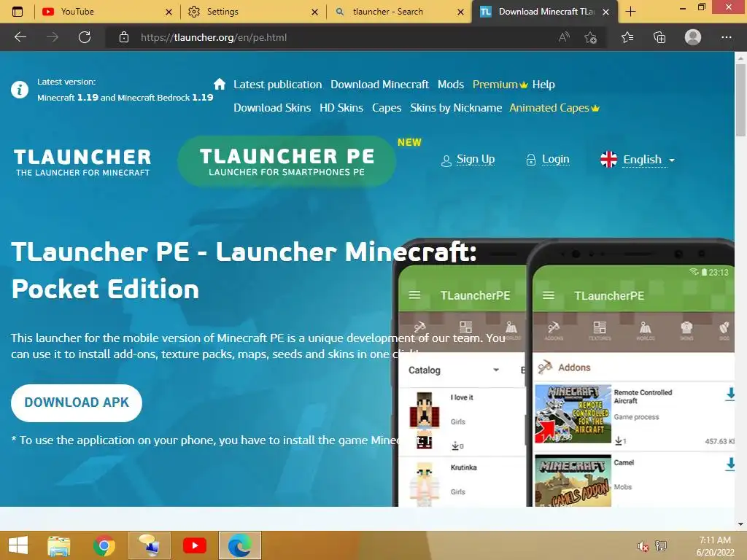Image resolution: width=747 pixels, height=560 pixels.
Task: Open Read aloud icon in address bar
Action: click(564, 37)
